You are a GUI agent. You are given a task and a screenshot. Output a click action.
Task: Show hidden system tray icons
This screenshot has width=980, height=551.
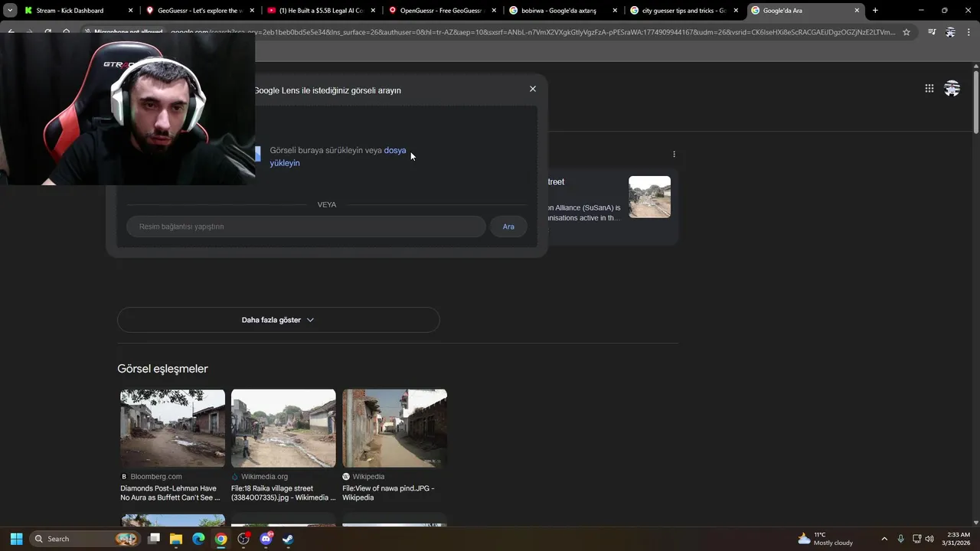click(884, 539)
